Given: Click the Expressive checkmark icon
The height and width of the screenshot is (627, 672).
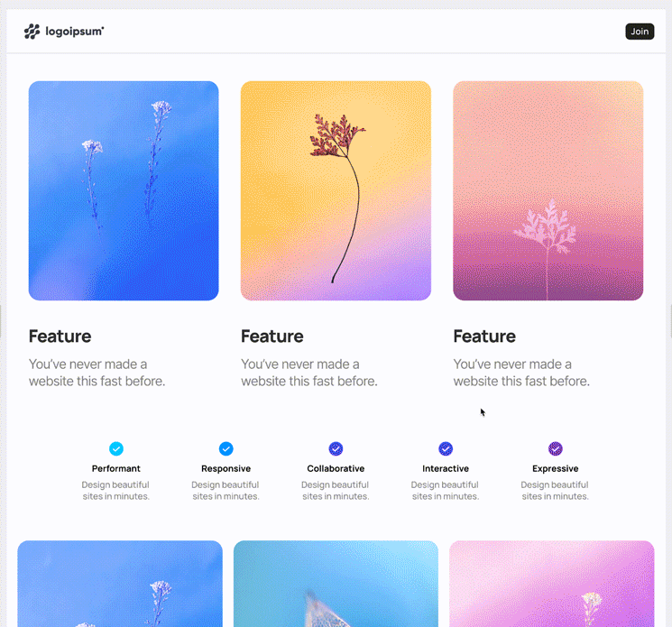Looking at the screenshot, I should pyautogui.click(x=556, y=448).
